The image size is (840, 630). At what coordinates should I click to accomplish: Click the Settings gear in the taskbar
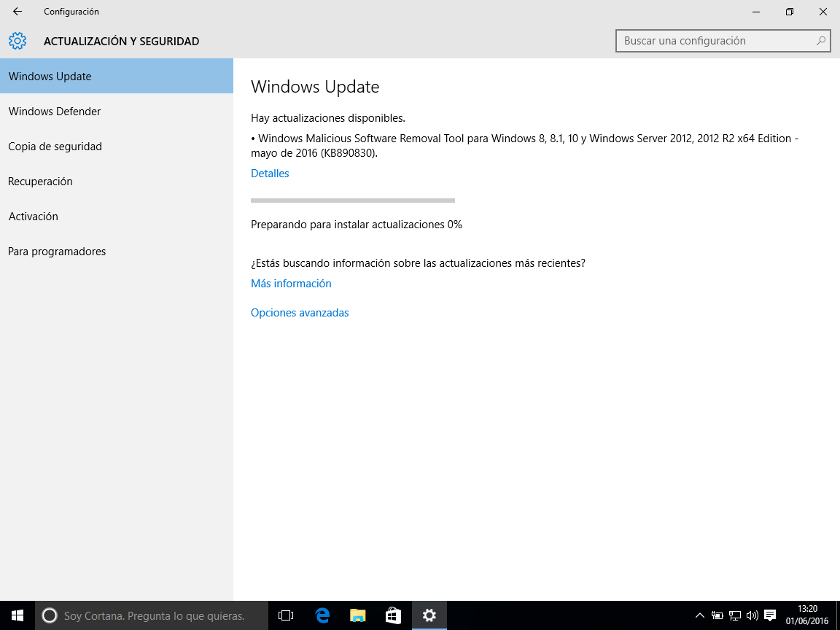(429, 615)
